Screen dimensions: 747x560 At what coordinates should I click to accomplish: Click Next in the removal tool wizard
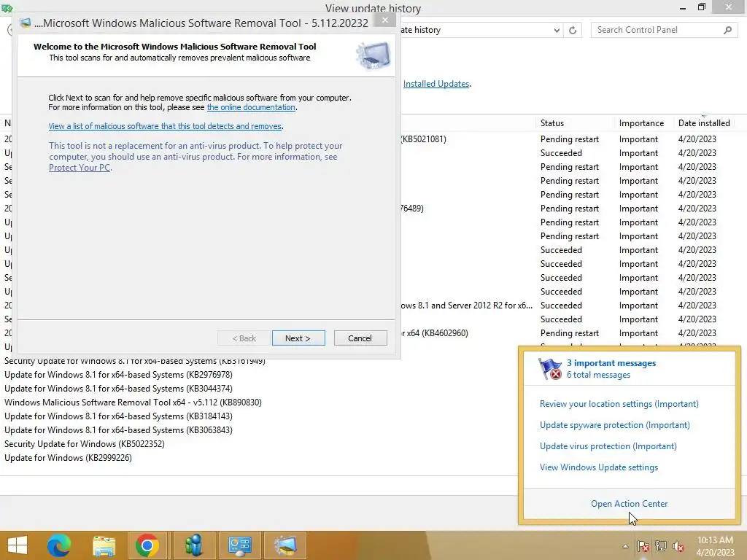pyautogui.click(x=298, y=338)
